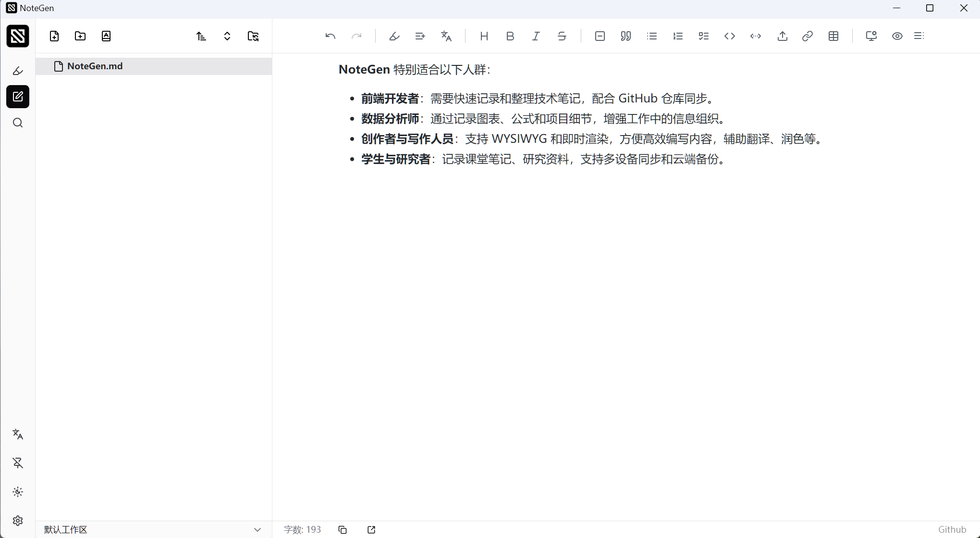Open the sort order options
Screen dimensions: 980x538
coord(201,36)
